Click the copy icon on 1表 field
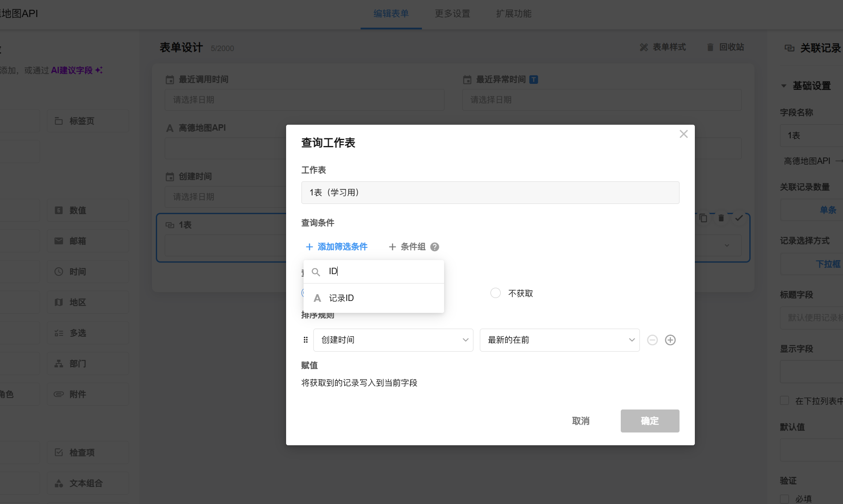843x504 pixels. tap(703, 218)
